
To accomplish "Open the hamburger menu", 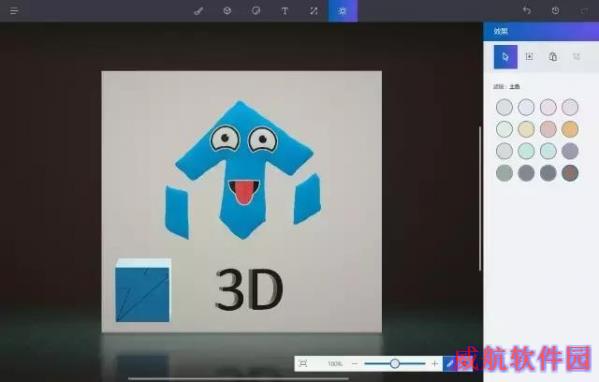I will coord(14,11).
